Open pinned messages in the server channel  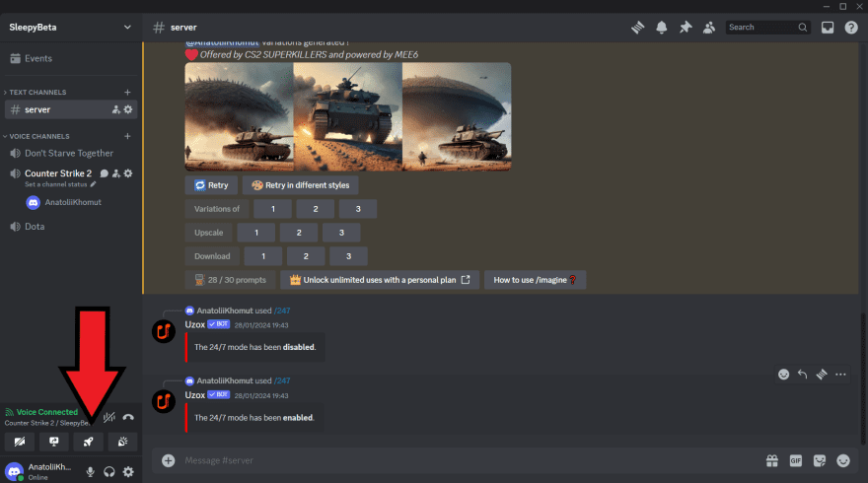686,28
